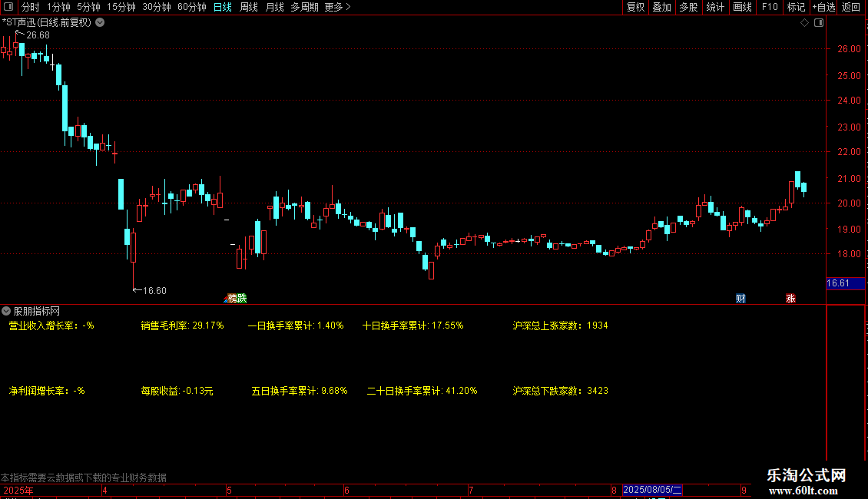Screen dimensions: 868x499
Task: Click the 16.60 low price label
Action: [154, 291]
